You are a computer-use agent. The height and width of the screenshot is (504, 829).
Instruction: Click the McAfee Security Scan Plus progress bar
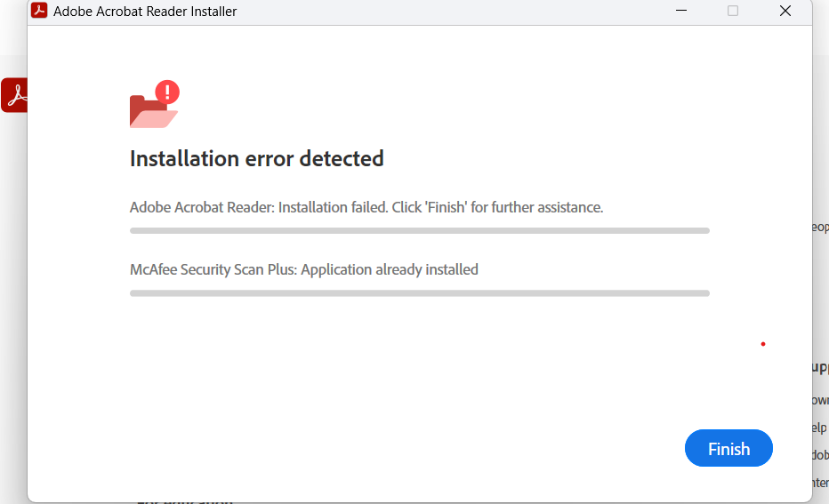(x=419, y=292)
